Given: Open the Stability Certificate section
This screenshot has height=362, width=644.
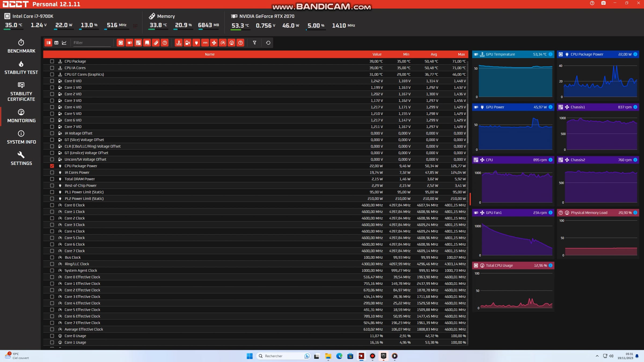Looking at the screenshot, I should (x=21, y=92).
